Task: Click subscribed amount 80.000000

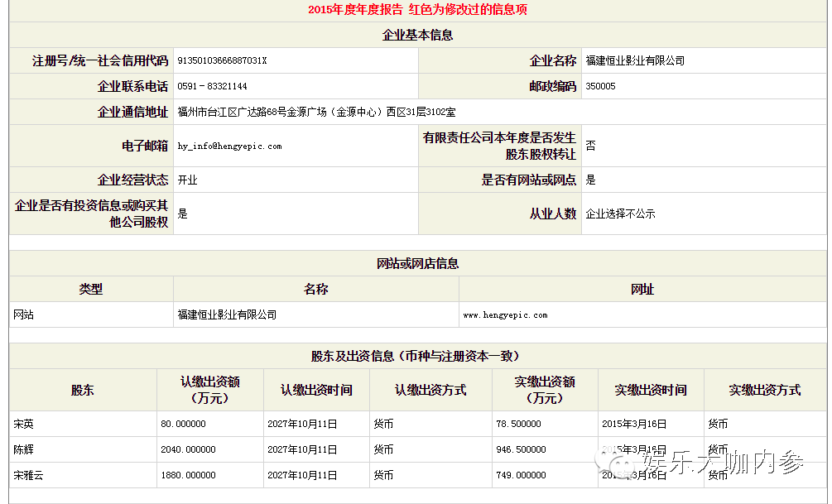Action: click(183, 424)
